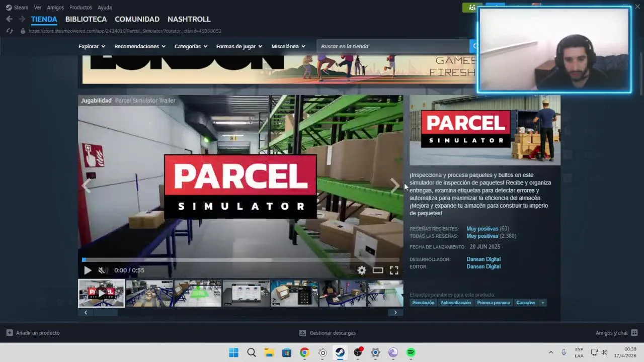Show hidden system tray icons
This screenshot has height=362, width=644.
pos(551,352)
